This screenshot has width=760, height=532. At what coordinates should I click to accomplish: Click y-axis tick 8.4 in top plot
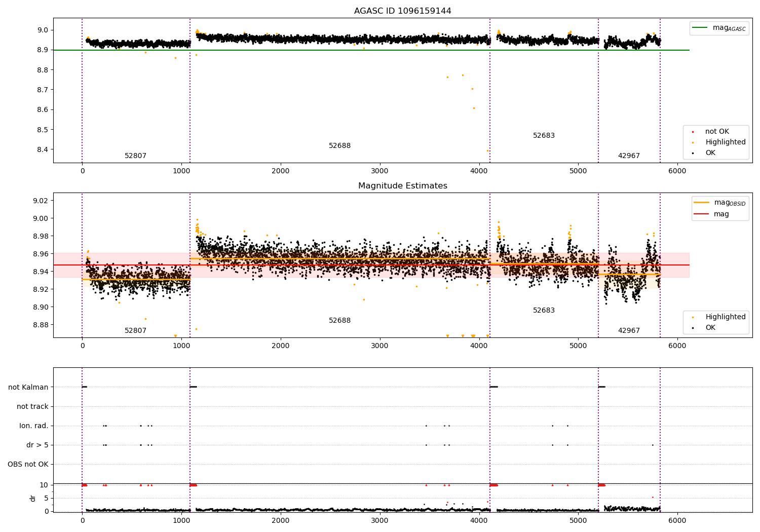44,149
